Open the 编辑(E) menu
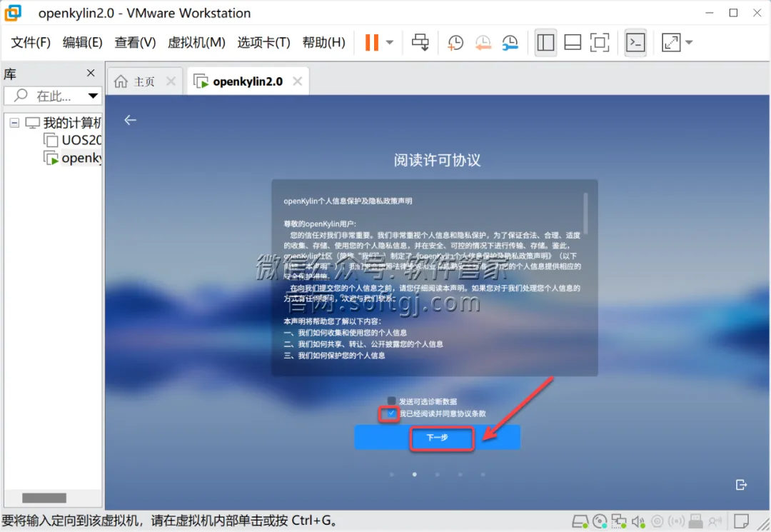This screenshot has height=532, width=771. tap(82, 43)
